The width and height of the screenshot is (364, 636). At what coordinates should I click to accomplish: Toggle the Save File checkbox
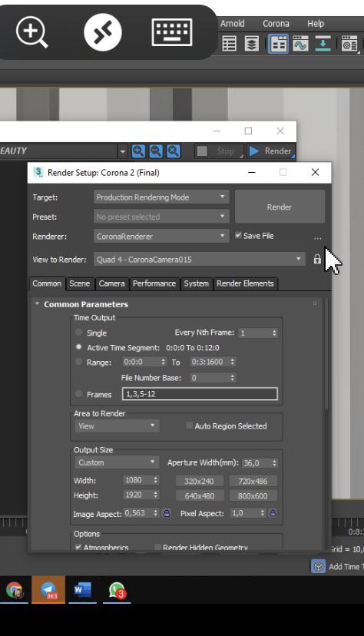click(238, 235)
